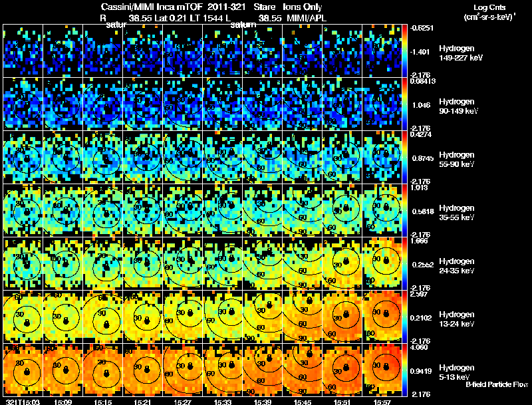Open the 13-24 keV image at 15:51
532x405 pixels.
[342, 317]
